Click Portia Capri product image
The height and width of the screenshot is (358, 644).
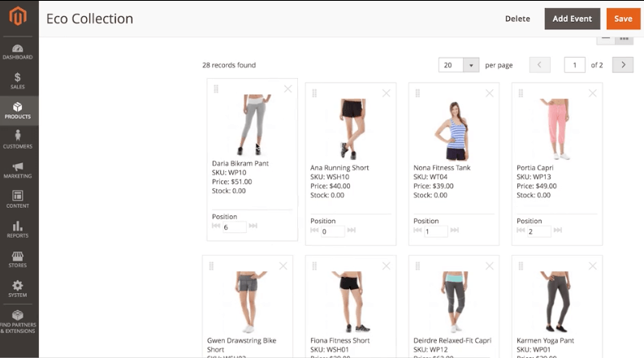click(x=557, y=129)
